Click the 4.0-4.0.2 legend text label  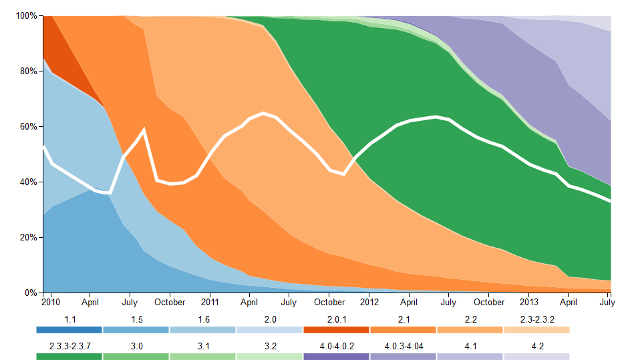tap(337, 346)
